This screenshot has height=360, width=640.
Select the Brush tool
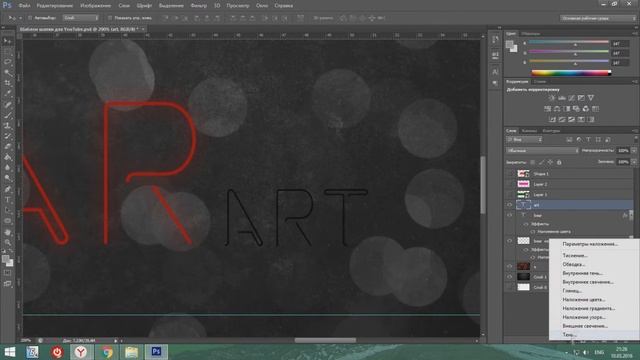pos(7,115)
